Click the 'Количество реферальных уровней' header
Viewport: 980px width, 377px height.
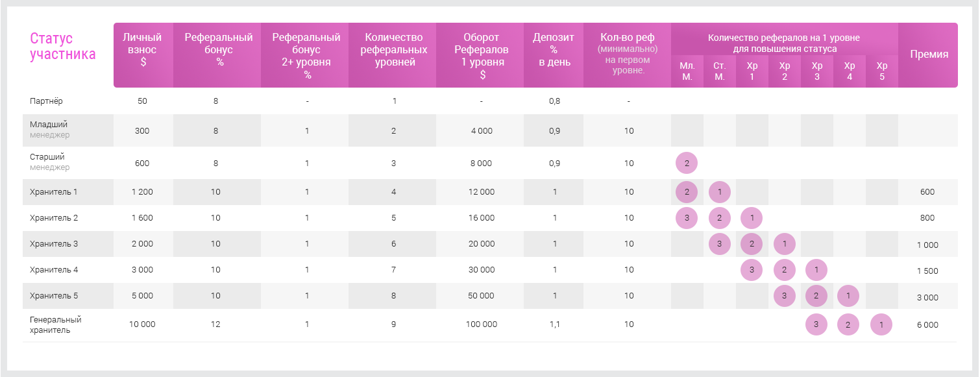[x=394, y=50]
